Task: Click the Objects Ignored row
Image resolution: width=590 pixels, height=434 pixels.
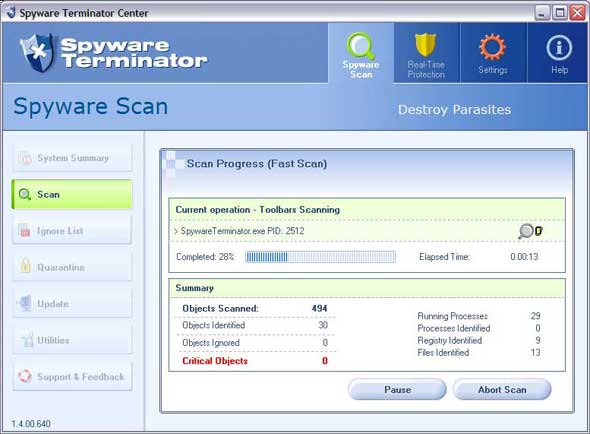Action: coord(255,343)
